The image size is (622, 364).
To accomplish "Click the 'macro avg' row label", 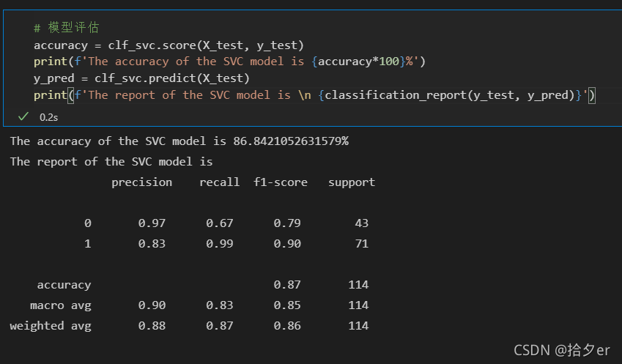I will point(61,305).
